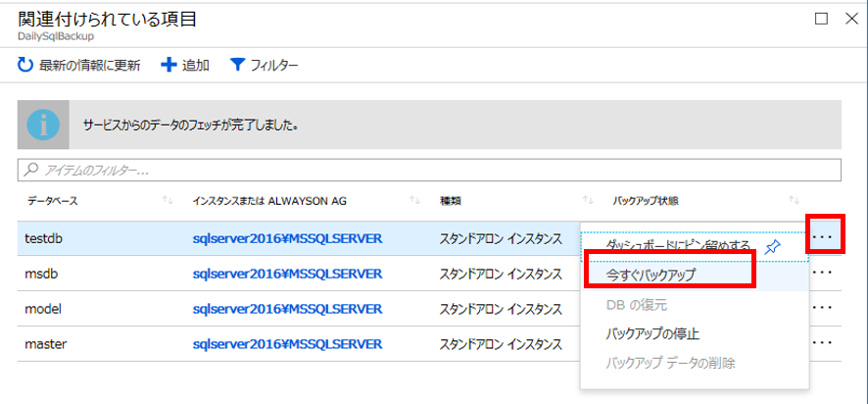Open the ellipsis menu for model row
This screenshot has height=404, width=868.
[x=823, y=308]
